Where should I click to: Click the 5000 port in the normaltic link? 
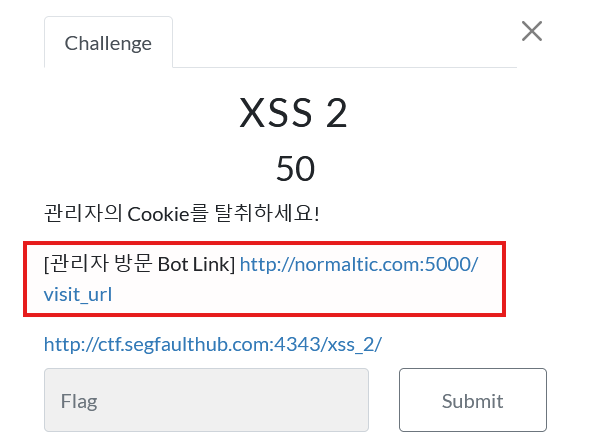click(x=447, y=264)
